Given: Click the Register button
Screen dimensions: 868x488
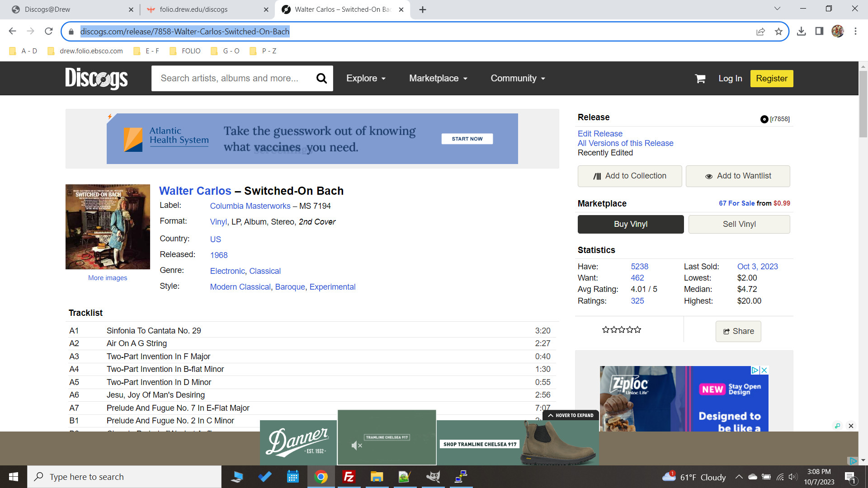Looking at the screenshot, I should click(772, 79).
